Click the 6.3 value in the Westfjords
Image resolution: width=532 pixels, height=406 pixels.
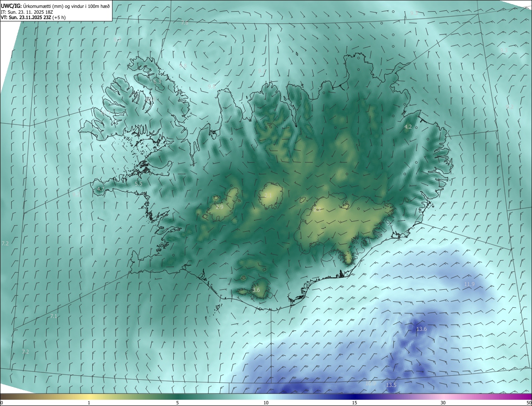click(157, 82)
